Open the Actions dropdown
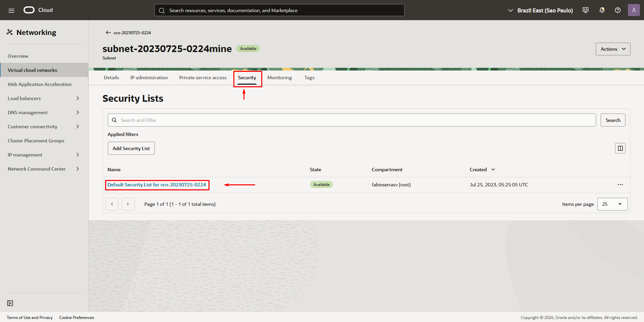Viewport: 644px width, 322px height. [x=613, y=49]
